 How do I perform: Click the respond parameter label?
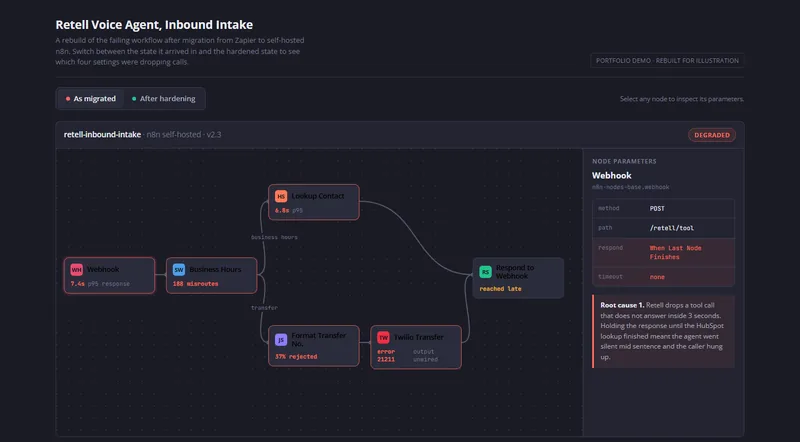tap(610, 248)
